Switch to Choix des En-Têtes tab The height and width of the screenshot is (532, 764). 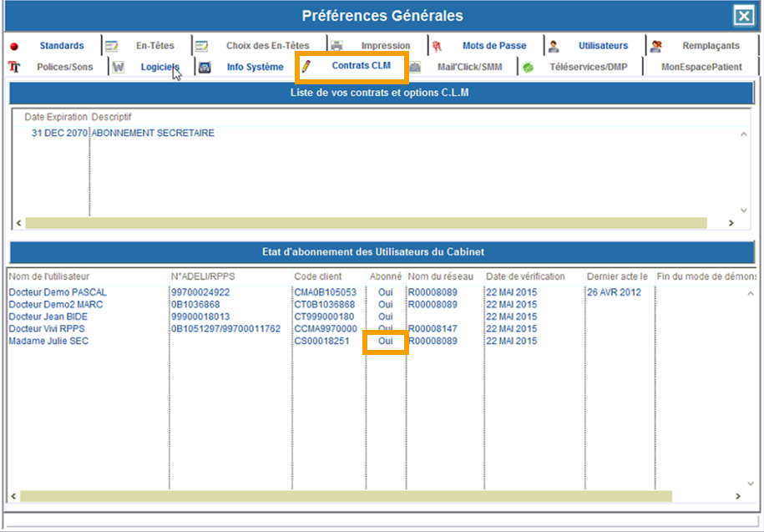pyautogui.click(x=267, y=46)
